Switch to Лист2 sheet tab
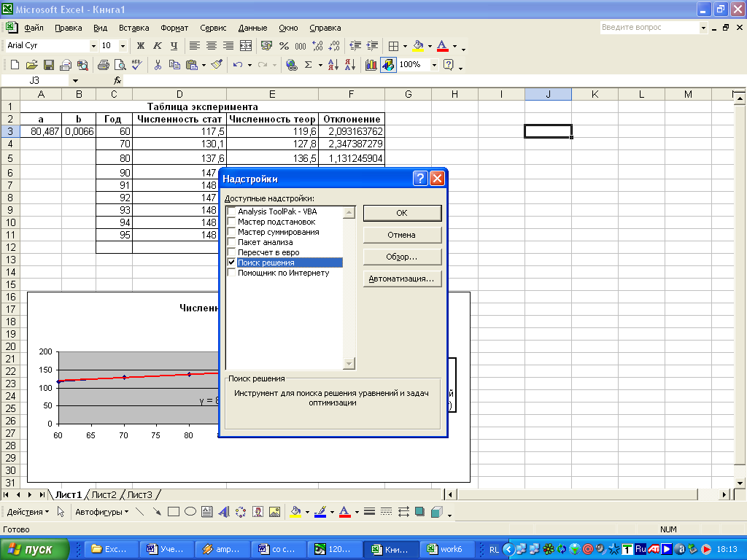Image resolution: width=747 pixels, height=560 pixels. tap(104, 495)
